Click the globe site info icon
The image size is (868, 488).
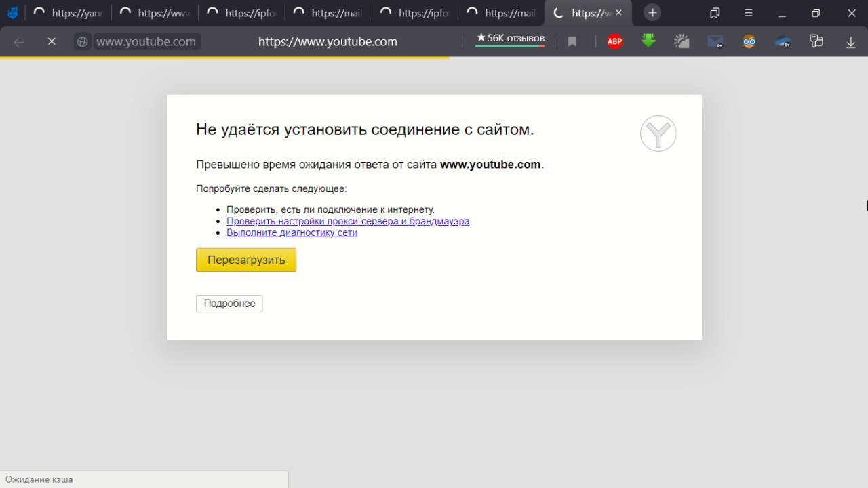pos(82,42)
